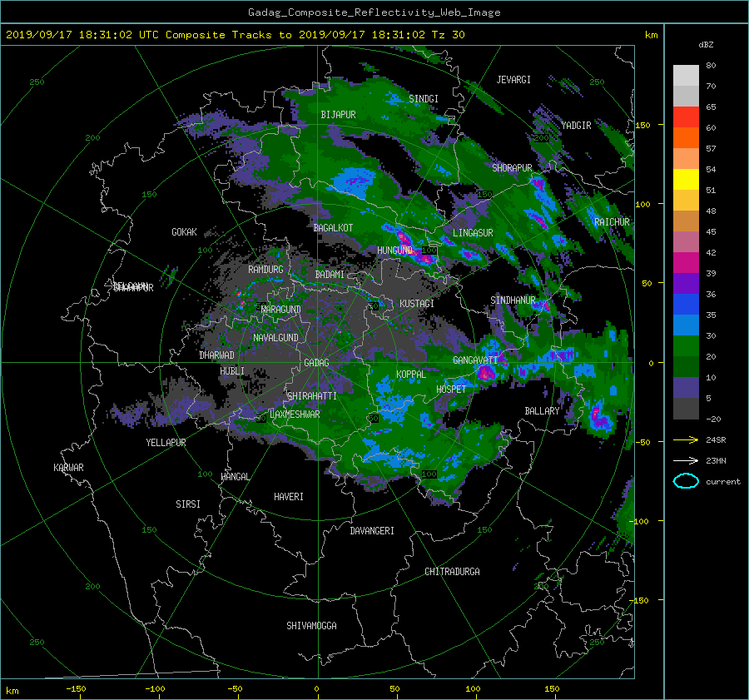Select the bright green 20-30 dBZ swatch

[x=686, y=346]
